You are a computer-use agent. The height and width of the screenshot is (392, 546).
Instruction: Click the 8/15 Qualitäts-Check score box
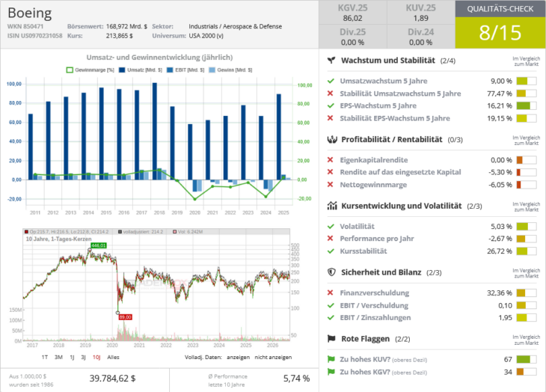click(x=500, y=33)
